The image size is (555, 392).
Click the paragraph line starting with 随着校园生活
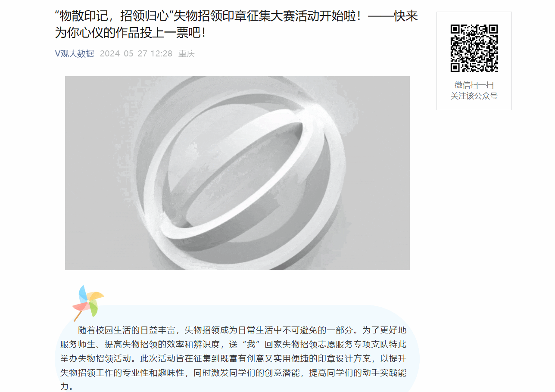pyautogui.click(x=242, y=330)
